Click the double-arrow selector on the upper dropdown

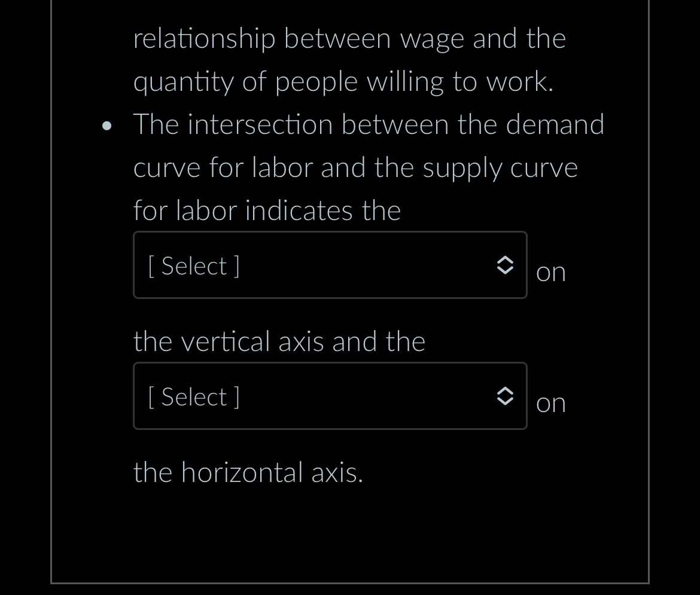click(x=506, y=265)
